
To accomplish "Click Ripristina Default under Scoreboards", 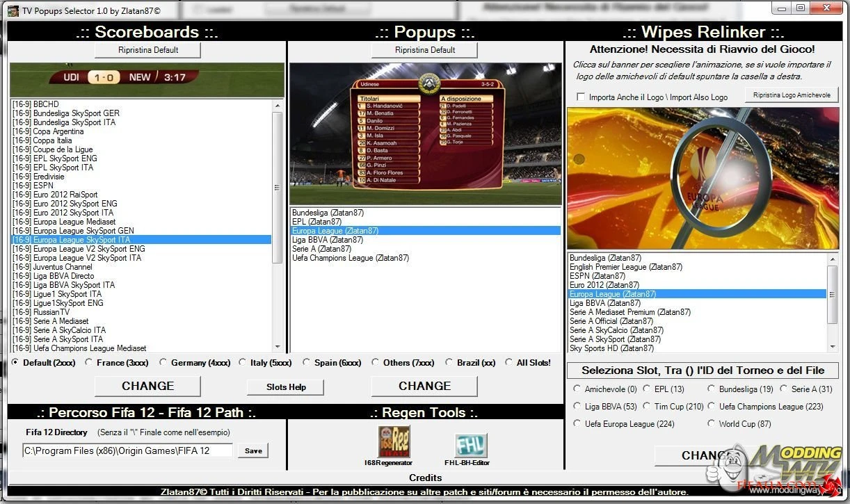I will 147,50.
